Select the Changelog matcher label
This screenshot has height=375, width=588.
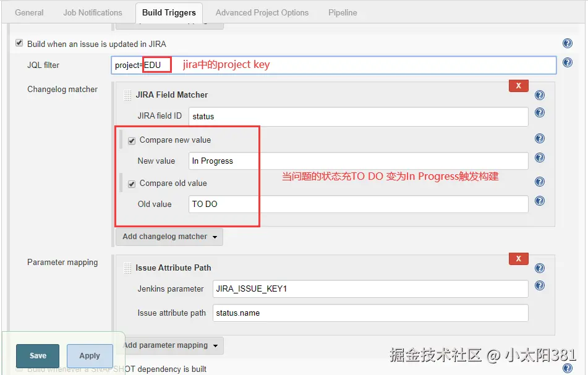pos(62,90)
